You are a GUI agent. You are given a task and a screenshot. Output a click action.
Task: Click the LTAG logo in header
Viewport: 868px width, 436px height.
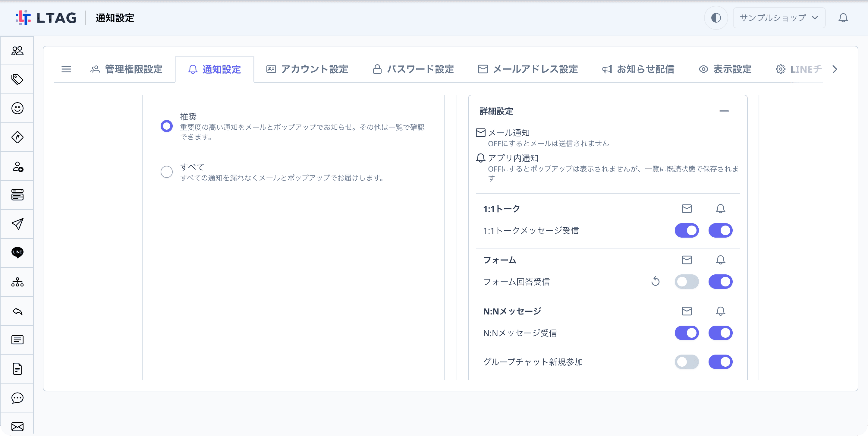[x=46, y=17]
